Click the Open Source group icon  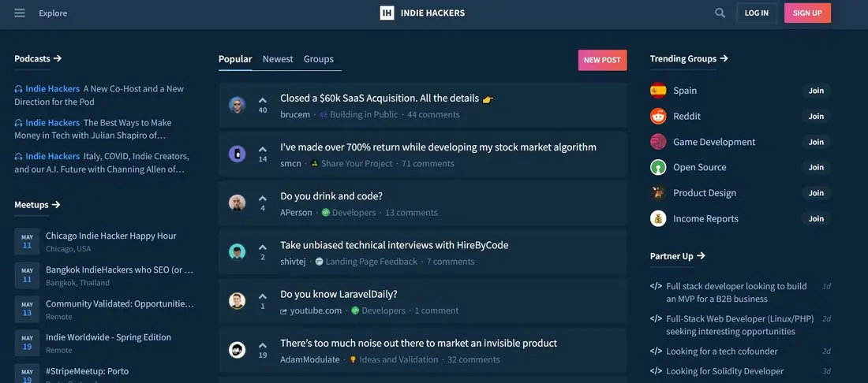pos(658,167)
